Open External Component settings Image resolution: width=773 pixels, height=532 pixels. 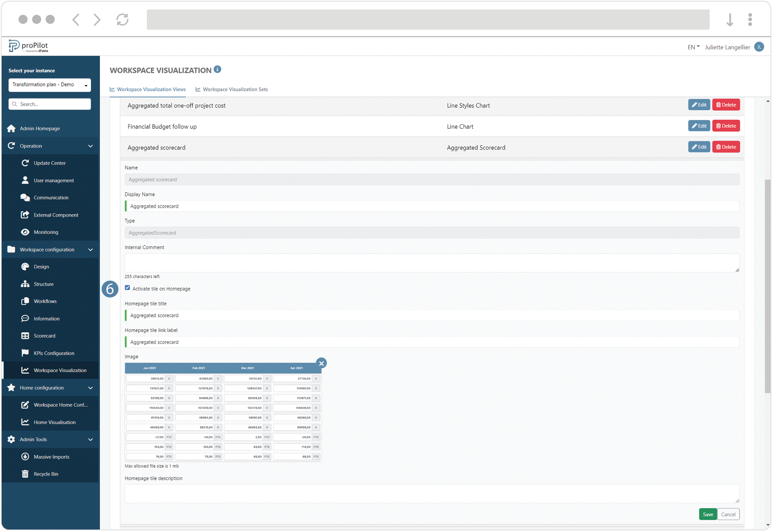click(56, 215)
